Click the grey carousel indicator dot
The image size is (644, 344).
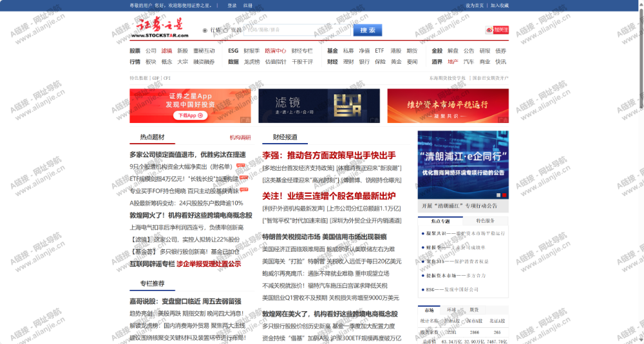[498, 195]
